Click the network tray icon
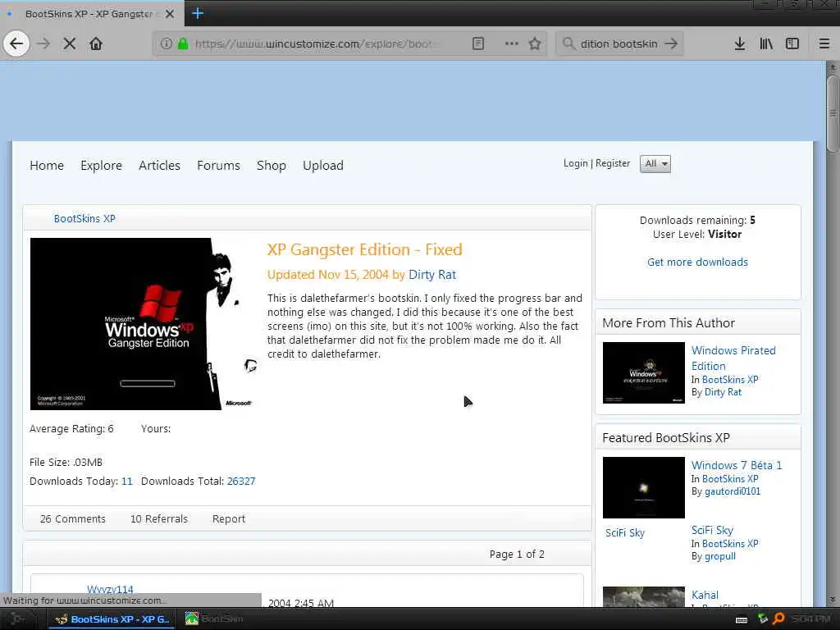Image resolution: width=840 pixels, height=630 pixels. pyautogui.click(x=763, y=619)
